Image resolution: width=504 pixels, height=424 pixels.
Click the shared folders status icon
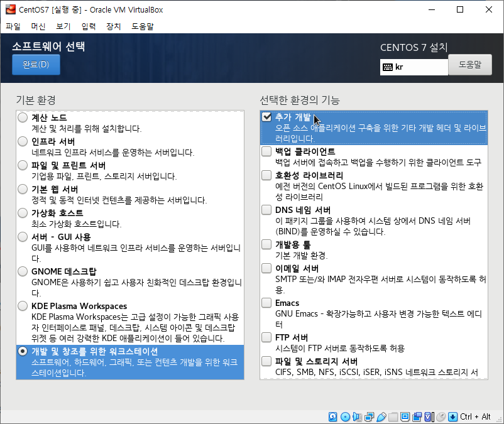pyautogui.click(x=393, y=416)
